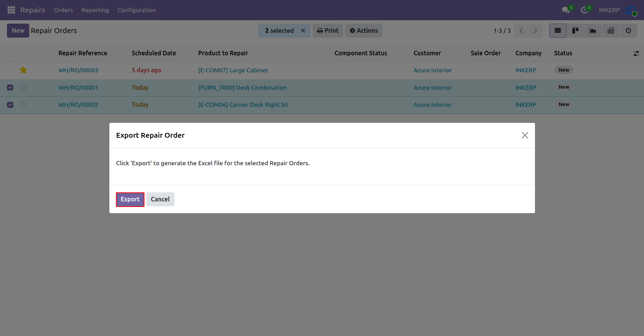Click the 1-3 / 3 pager counter
Image resolution: width=644 pixels, height=336 pixels.
click(x=502, y=31)
